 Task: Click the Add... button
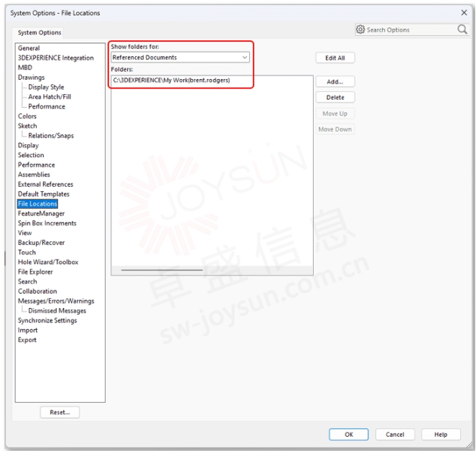[335, 82]
